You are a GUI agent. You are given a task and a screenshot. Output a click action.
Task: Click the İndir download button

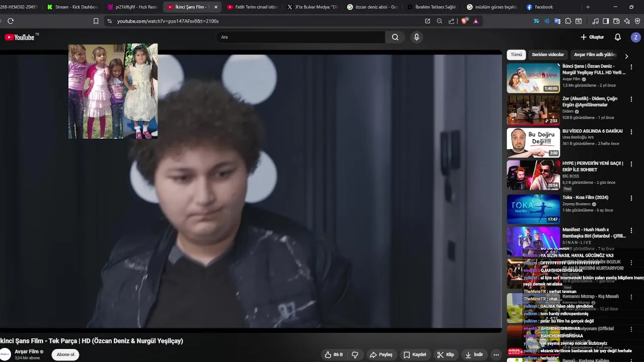click(x=474, y=354)
